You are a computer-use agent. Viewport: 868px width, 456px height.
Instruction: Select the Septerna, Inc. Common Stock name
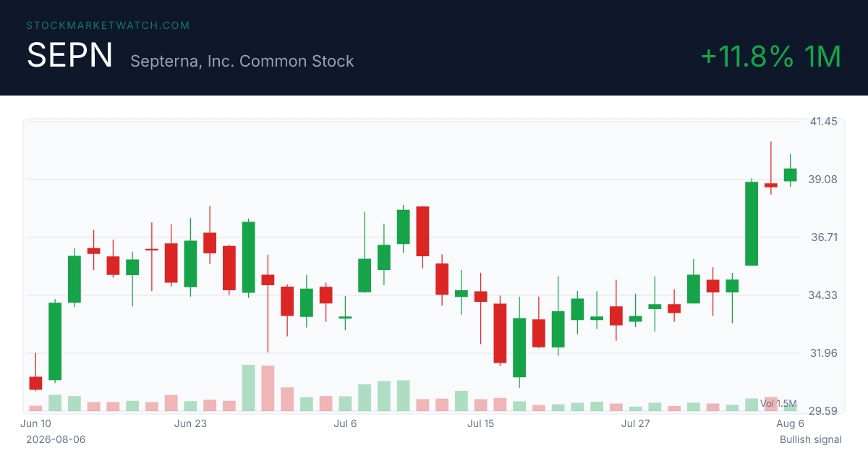[x=242, y=61]
